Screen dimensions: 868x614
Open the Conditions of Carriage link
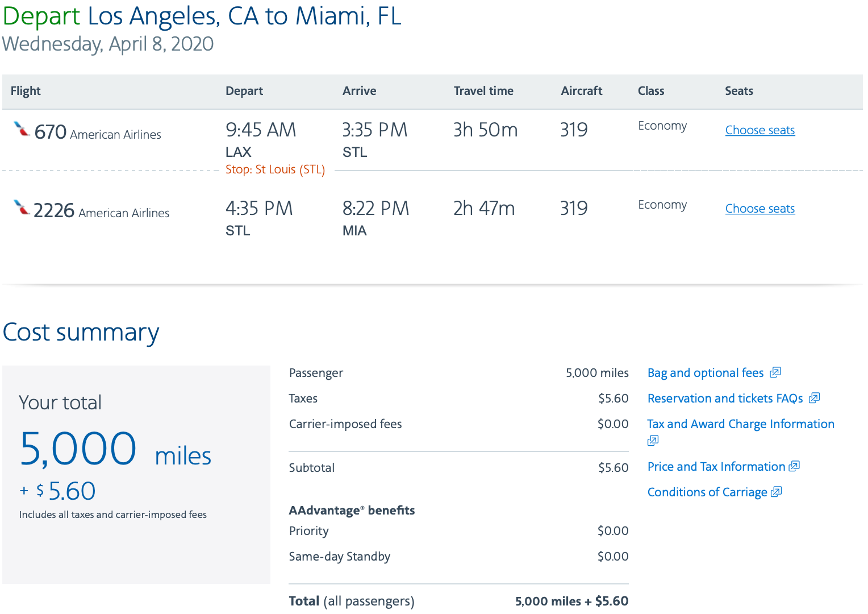[707, 492]
